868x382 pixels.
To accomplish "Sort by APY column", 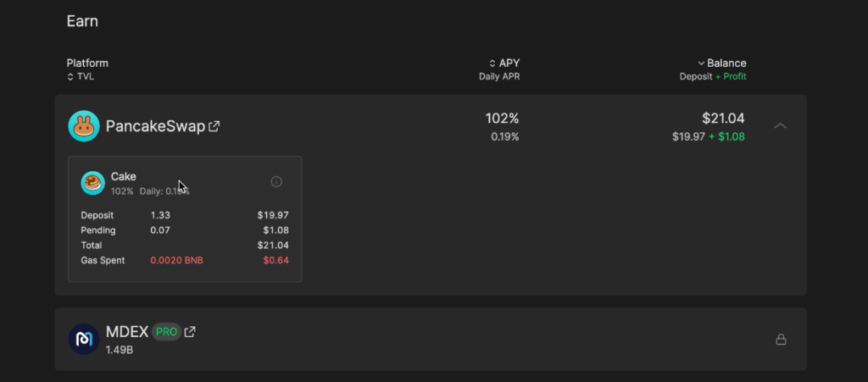I will click(x=504, y=63).
